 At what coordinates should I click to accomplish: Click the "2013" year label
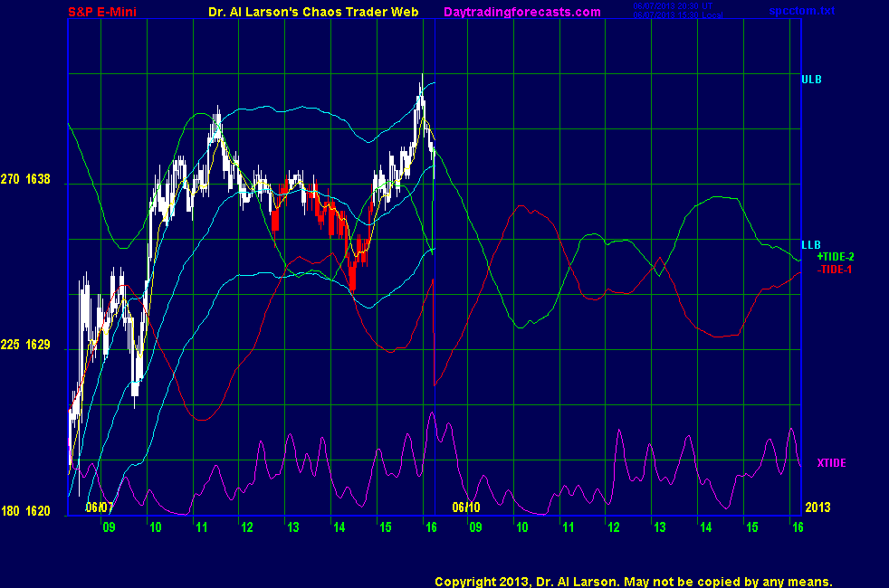(817, 507)
